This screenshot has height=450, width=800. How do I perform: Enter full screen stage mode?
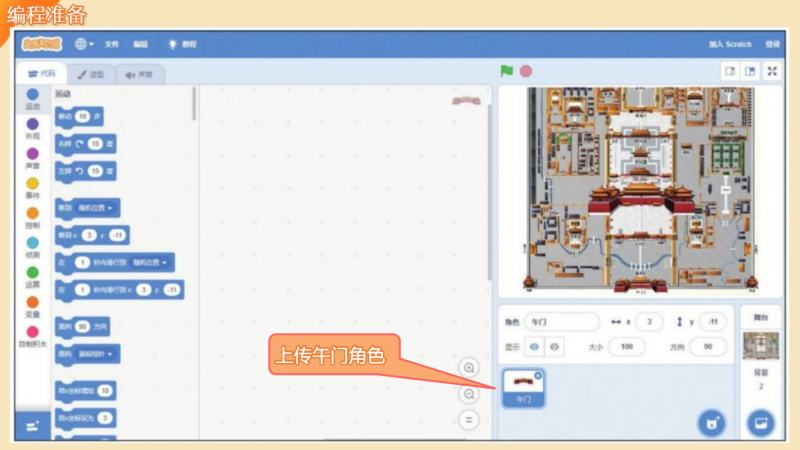pyautogui.click(x=772, y=71)
